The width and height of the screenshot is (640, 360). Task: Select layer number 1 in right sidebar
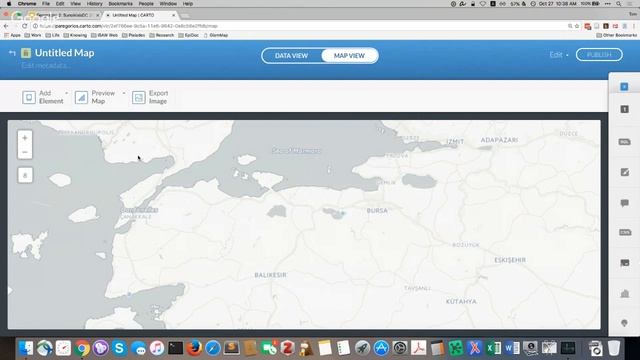coord(624,109)
